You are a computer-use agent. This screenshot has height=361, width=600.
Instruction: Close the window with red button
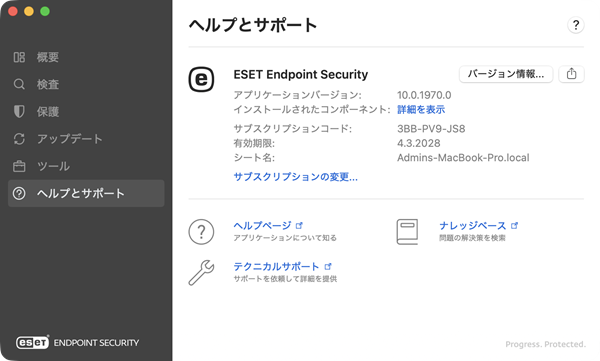click(13, 11)
